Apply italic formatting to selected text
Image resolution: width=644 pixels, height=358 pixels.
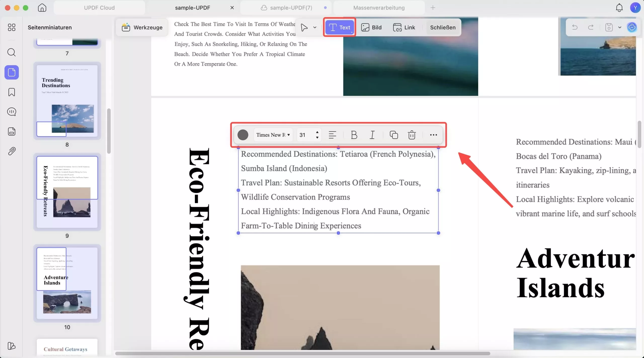372,135
